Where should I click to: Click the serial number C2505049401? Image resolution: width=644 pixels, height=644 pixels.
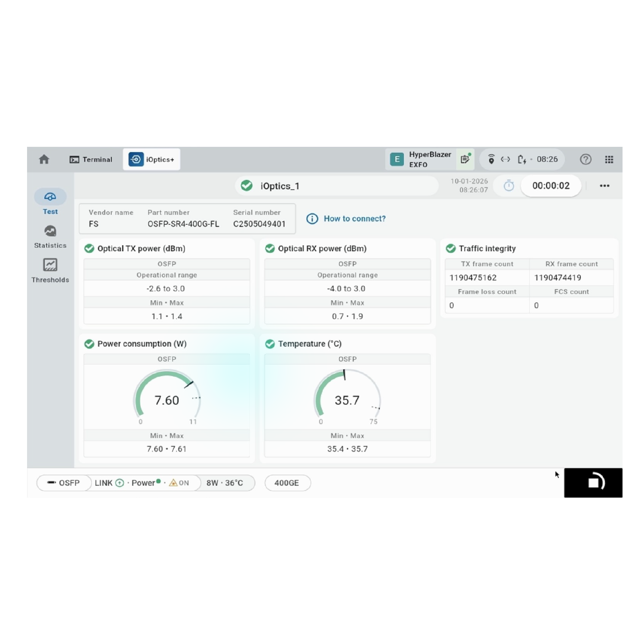tap(259, 224)
